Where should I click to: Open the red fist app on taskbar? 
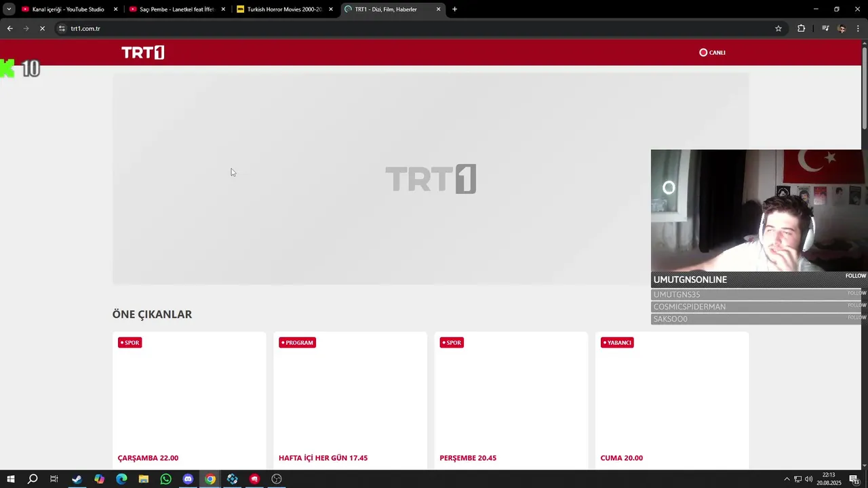click(x=254, y=479)
